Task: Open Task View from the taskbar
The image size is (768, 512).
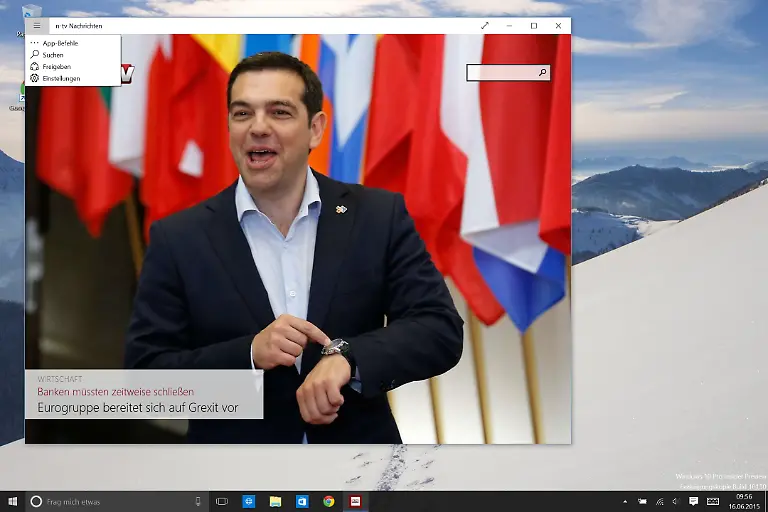Action: pyautogui.click(x=222, y=501)
